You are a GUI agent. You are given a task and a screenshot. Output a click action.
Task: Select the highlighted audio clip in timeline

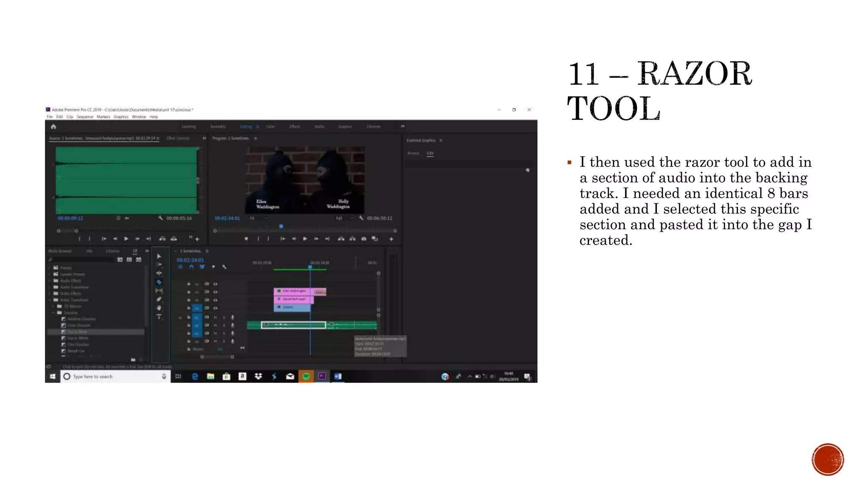(x=293, y=325)
